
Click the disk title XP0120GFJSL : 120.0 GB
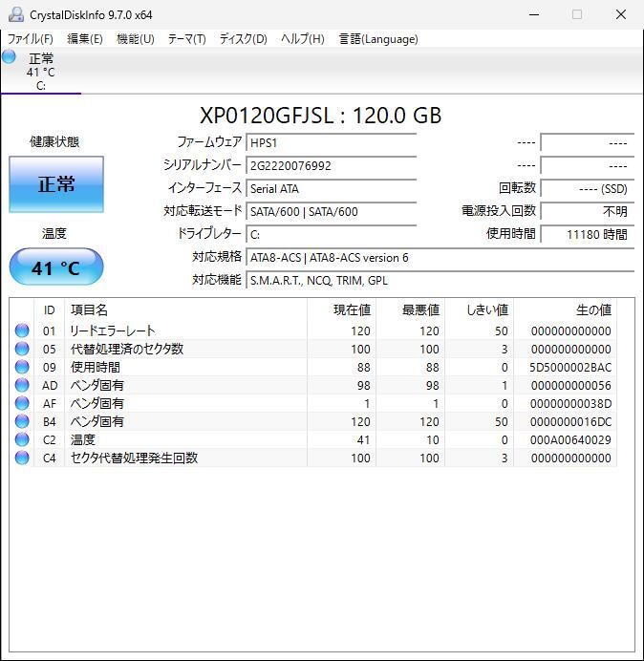point(320,115)
